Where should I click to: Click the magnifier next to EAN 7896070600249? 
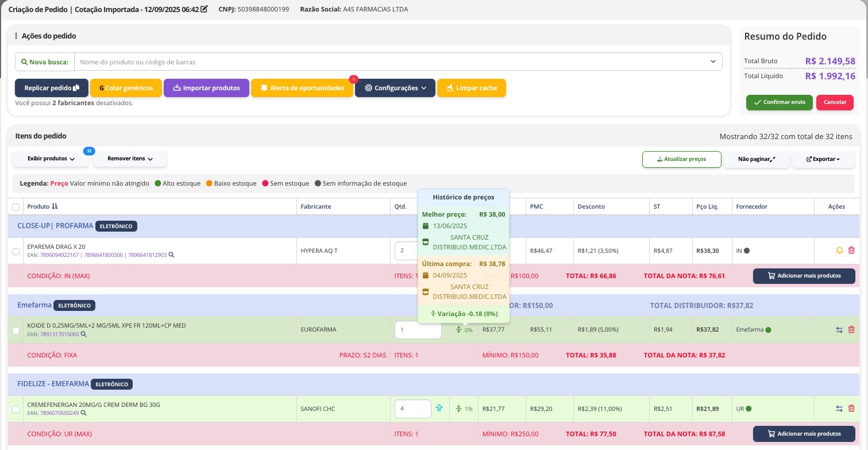83,413
